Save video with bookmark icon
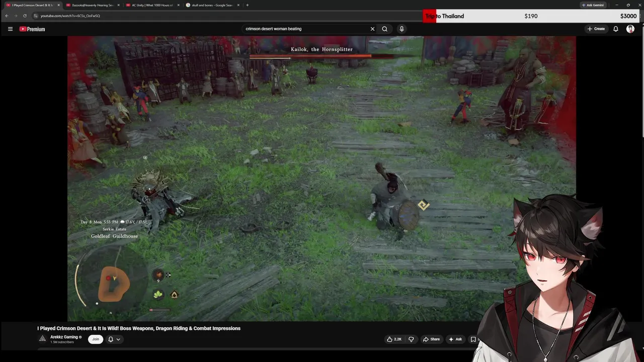 [473, 339]
